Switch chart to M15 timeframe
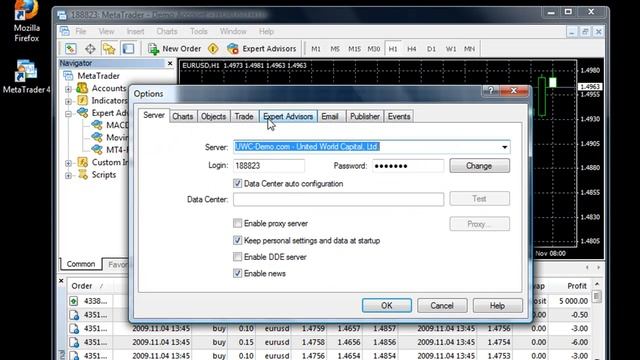 click(x=354, y=49)
